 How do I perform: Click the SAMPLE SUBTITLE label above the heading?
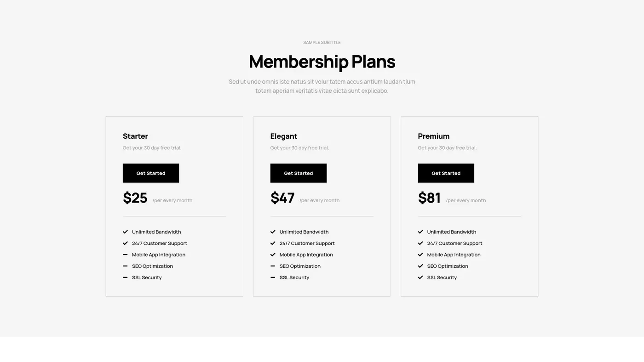pos(322,42)
